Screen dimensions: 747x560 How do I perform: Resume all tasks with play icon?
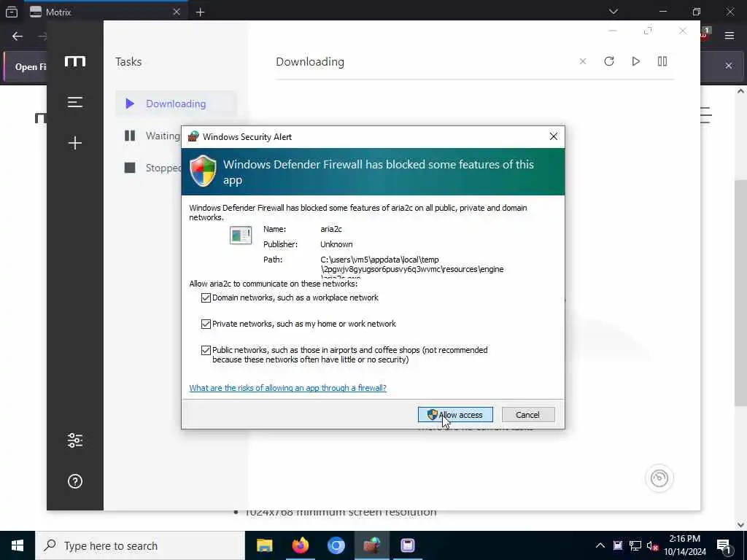pyautogui.click(x=635, y=61)
